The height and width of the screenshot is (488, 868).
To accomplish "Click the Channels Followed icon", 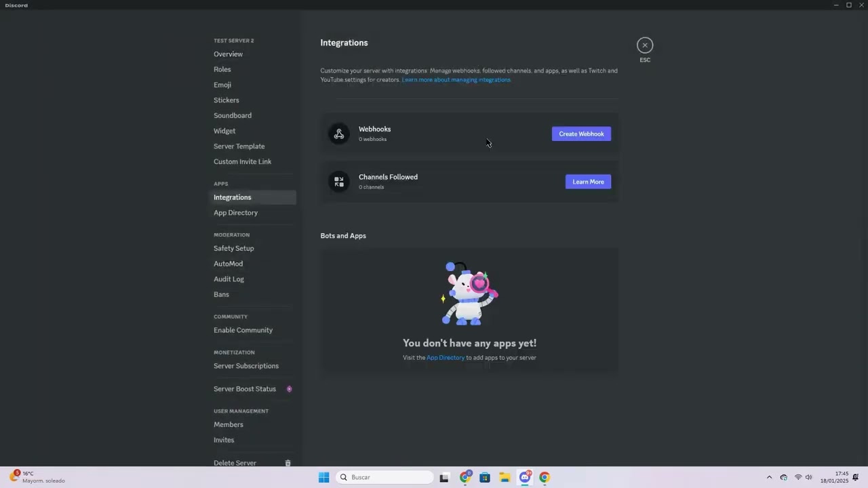I will point(339,182).
